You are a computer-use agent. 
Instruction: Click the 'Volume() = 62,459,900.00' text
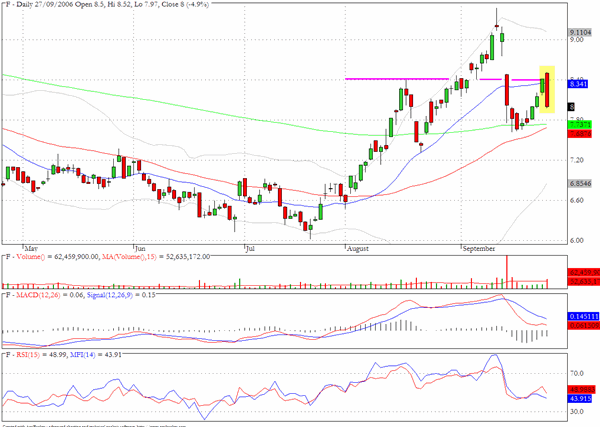point(58,256)
